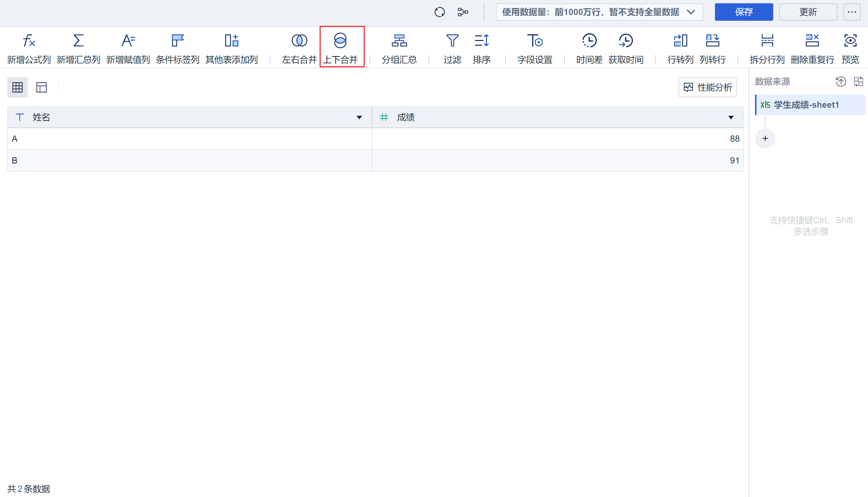Add a new step with plus button
The image size is (868, 497).
765,138
